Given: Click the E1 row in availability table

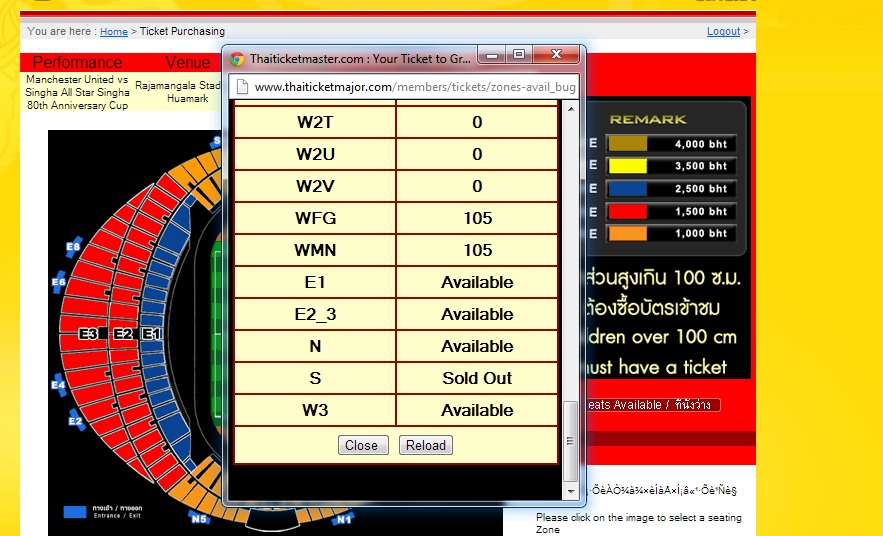Looking at the screenshot, I should tap(396, 282).
